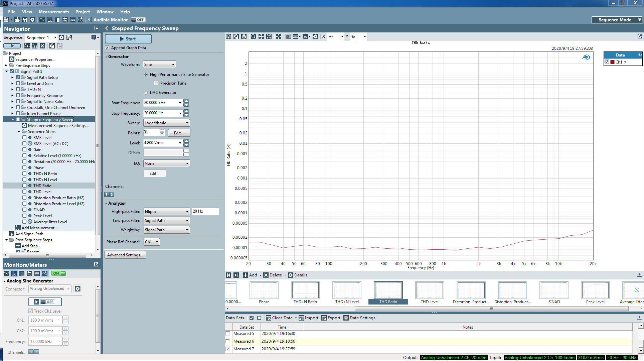The width and height of the screenshot is (644, 361).
Task: Open project settings gear in main toolbar
Action: point(32,20)
